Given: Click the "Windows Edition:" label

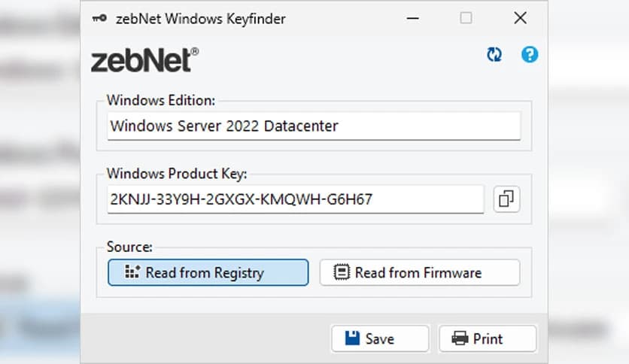Looking at the screenshot, I should tap(161, 100).
